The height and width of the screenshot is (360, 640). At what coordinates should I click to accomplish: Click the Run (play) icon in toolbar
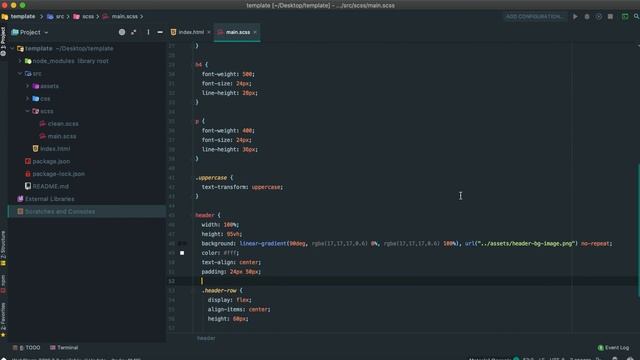point(575,17)
